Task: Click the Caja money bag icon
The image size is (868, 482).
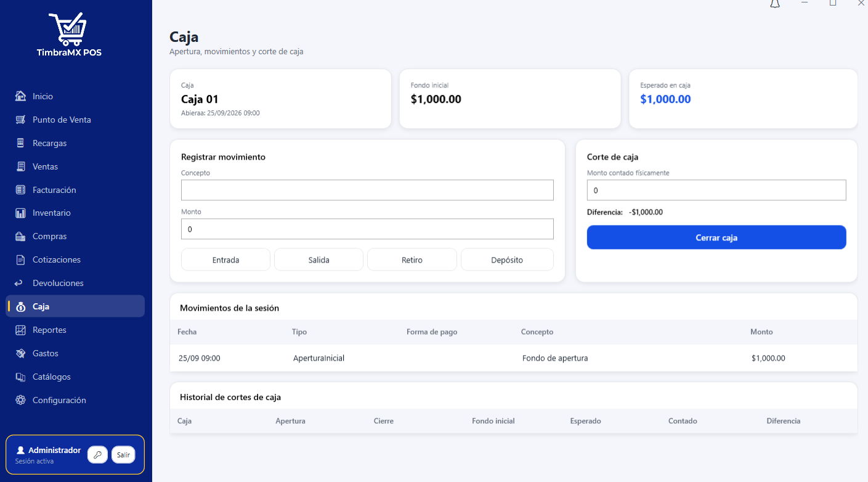Action: tap(20, 306)
